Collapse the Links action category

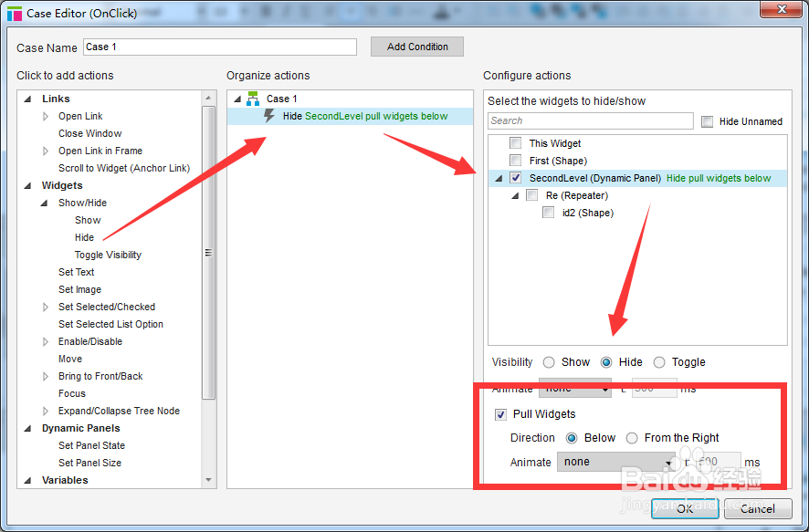coord(28,99)
